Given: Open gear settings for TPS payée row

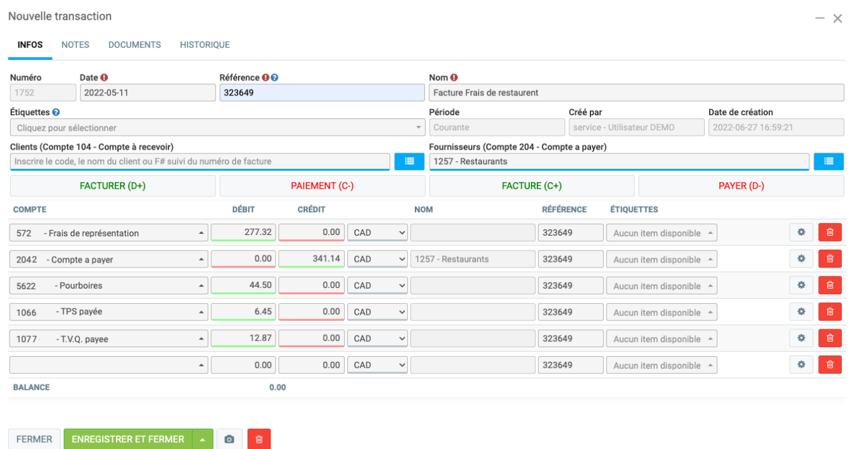Looking at the screenshot, I should tap(800, 312).
